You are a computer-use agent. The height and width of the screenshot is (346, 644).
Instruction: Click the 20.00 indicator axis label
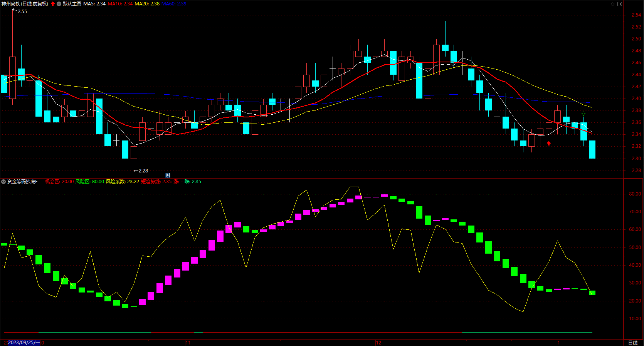(x=635, y=301)
